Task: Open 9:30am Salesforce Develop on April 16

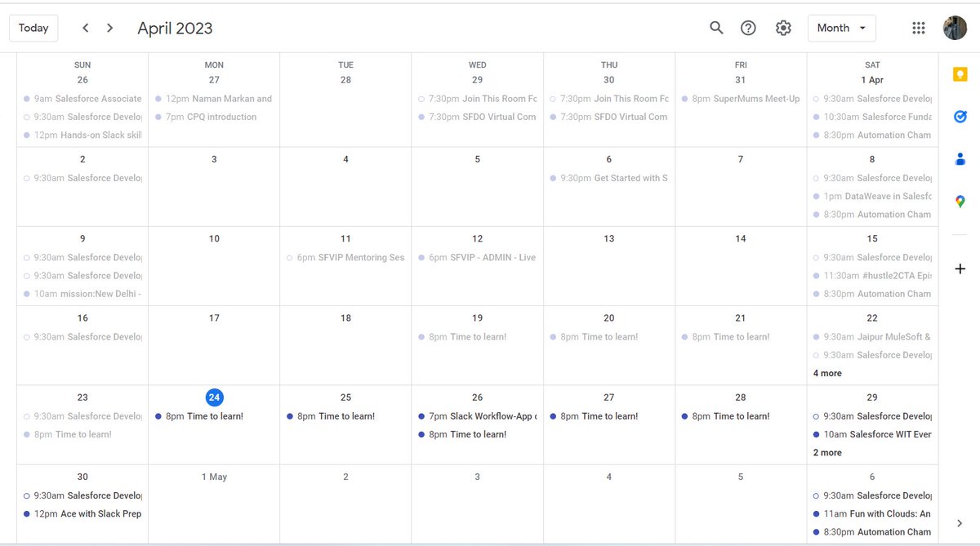Action: point(82,336)
